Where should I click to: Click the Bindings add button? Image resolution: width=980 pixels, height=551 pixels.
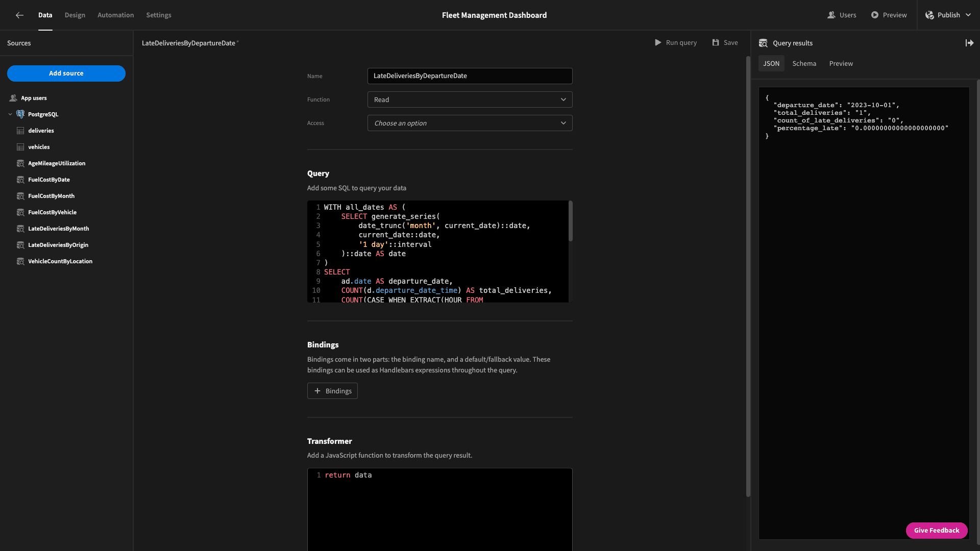pyautogui.click(x=332, y=391)
